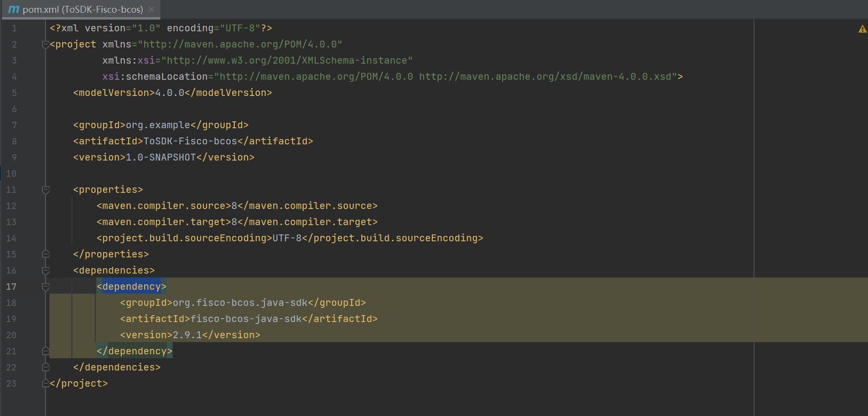This screenshot has height=416, width=868.
Task: Collapse the project element fold marker on line 2
Action: point(45,45)
